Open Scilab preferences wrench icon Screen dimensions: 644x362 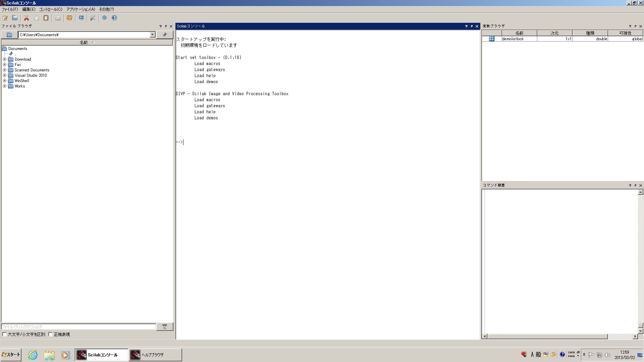coord(93,18)
